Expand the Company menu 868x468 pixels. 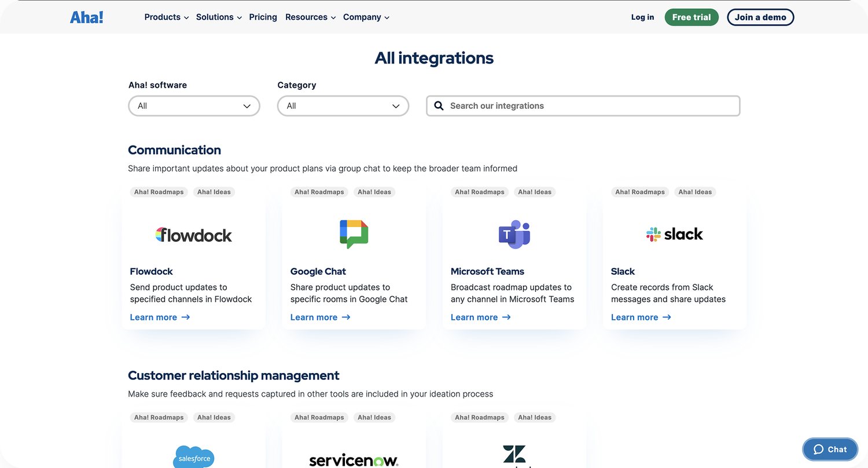pos(366,17)
